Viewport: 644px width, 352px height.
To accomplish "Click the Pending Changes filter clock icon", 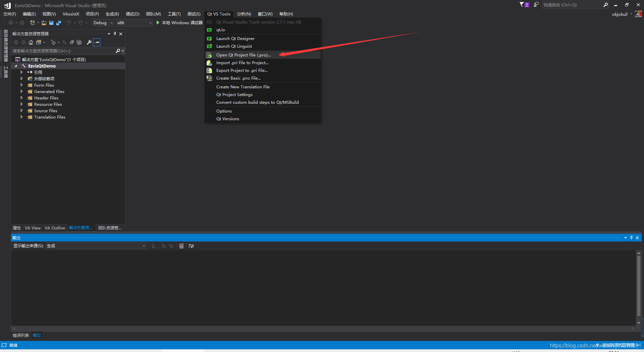I will [53, 42].
